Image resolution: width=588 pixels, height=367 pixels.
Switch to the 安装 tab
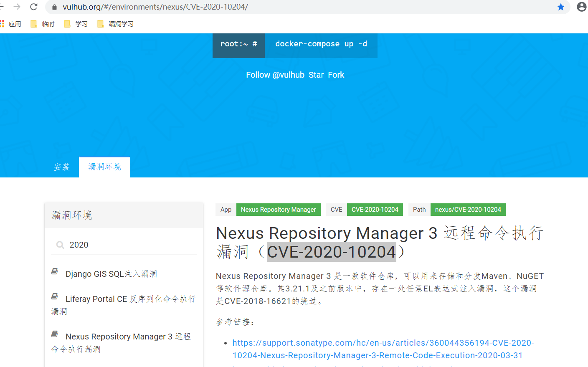[62, 167]
